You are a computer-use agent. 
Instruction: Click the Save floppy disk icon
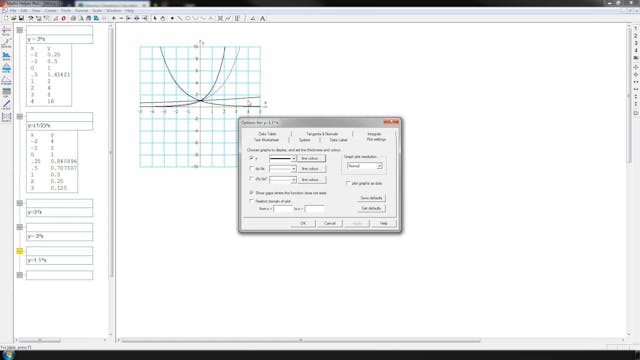(x=21, y=18)
